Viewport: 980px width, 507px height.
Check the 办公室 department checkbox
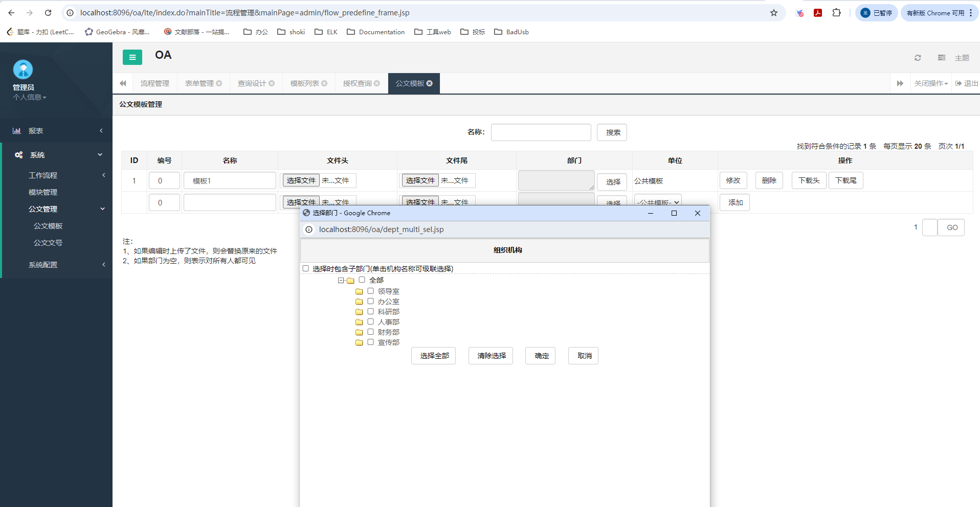tap(371, 301)
